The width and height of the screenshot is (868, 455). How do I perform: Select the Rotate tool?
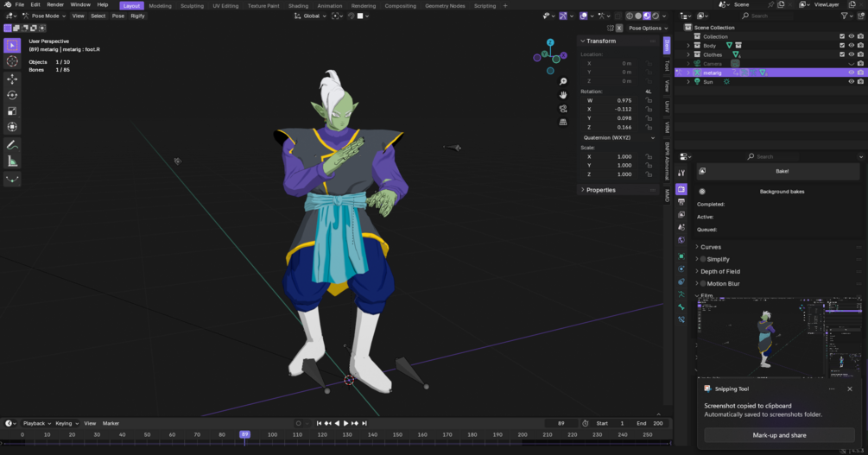12,95
